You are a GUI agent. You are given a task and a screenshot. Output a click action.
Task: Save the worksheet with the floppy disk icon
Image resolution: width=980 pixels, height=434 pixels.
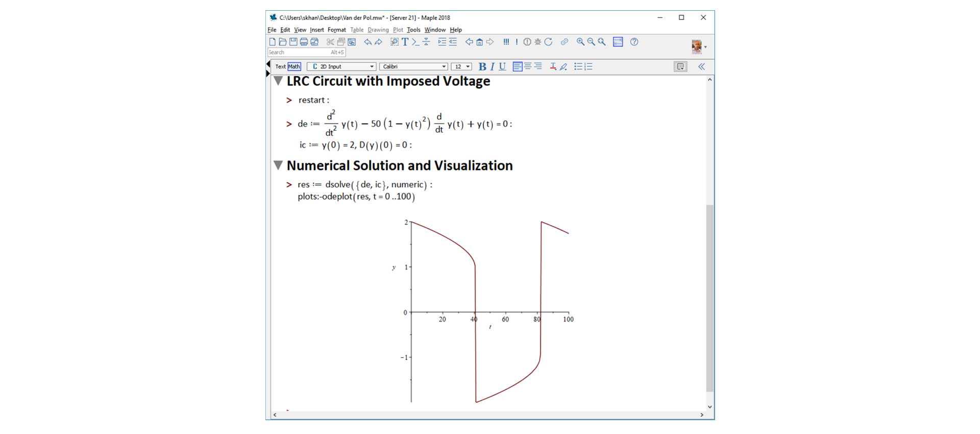pos(293,42)
